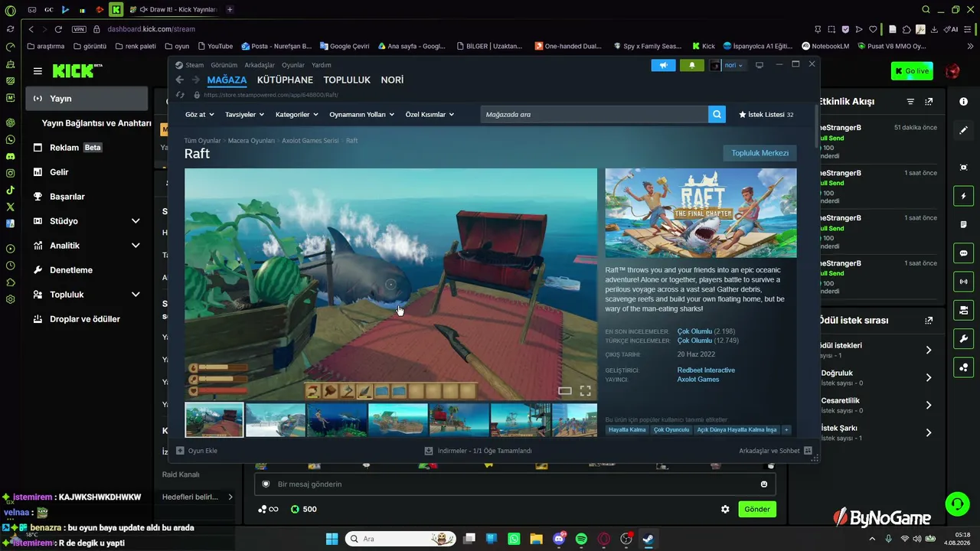980x551 pixels.
Task: Select the second Raft screenshot thumbnail
Action: point(276,419)
